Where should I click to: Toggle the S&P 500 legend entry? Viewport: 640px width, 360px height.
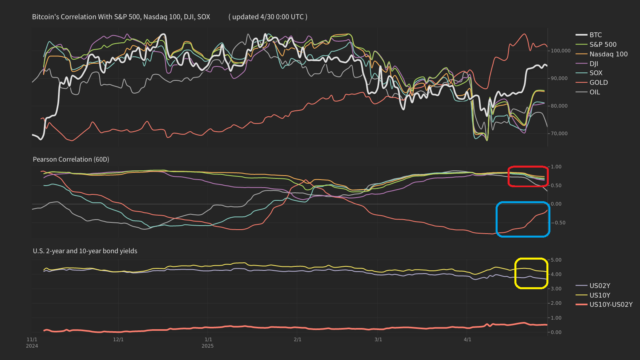pyautogui.click(x=596, y=44)
